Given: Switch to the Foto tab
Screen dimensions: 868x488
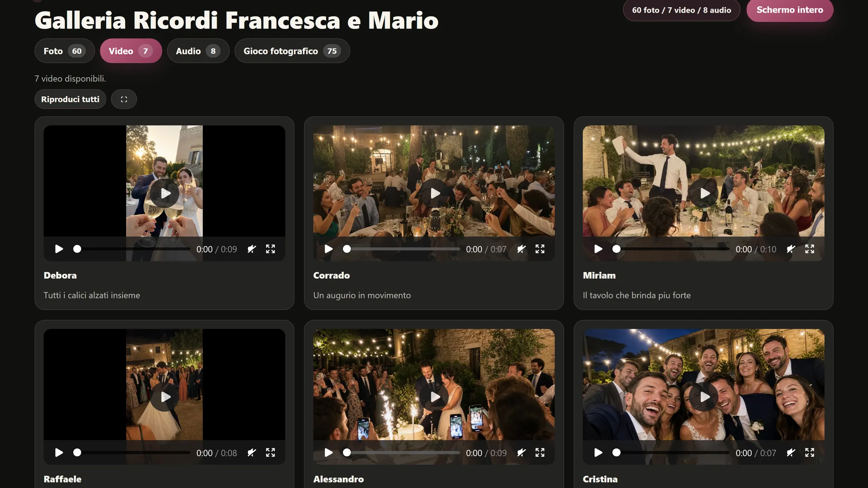Looking at the screenshot, I should coord(64,51).
